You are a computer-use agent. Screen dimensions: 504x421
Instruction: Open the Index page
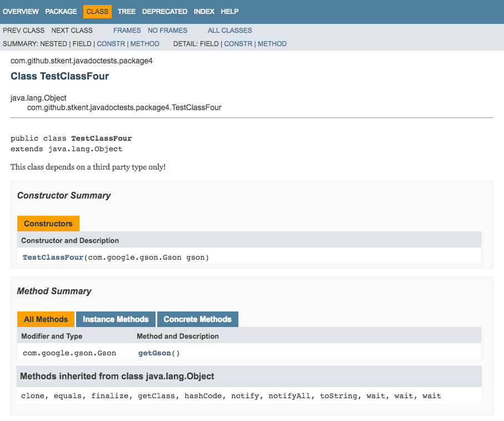click(x=204, y=12)
